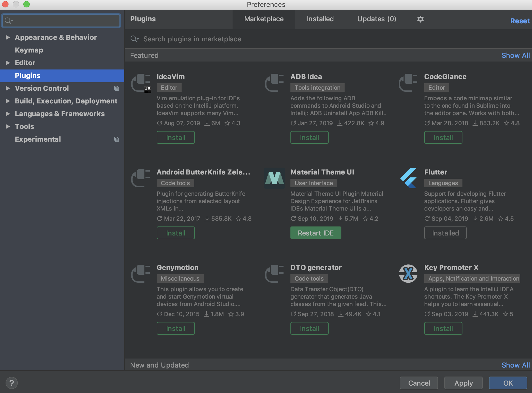Click the copy-settings icon beside Experimental
Image resolution: width=532 pixels, height=393 pixels.
pyautogui.click(x=117, y=139)
